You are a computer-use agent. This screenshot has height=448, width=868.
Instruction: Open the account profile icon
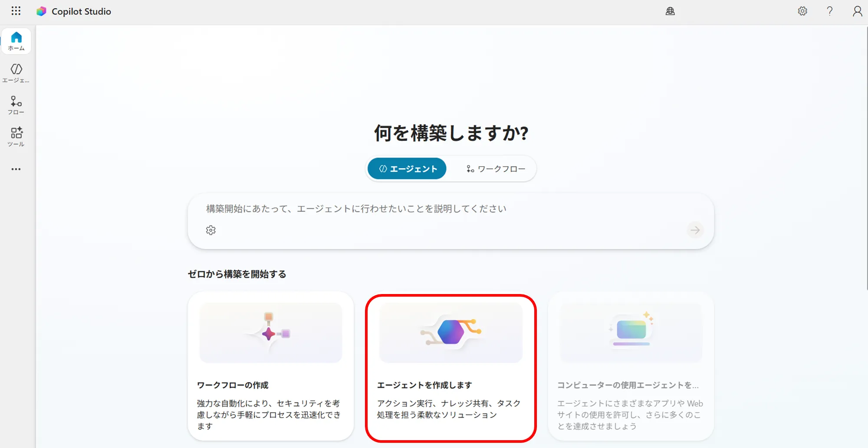[x=857, y=11]
